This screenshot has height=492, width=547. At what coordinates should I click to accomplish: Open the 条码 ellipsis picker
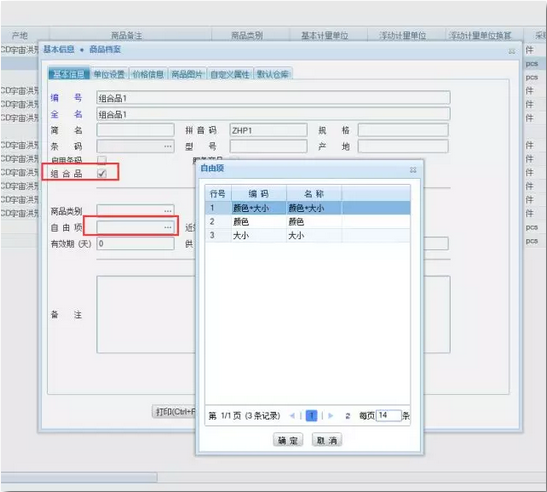(x=168, y=146)
